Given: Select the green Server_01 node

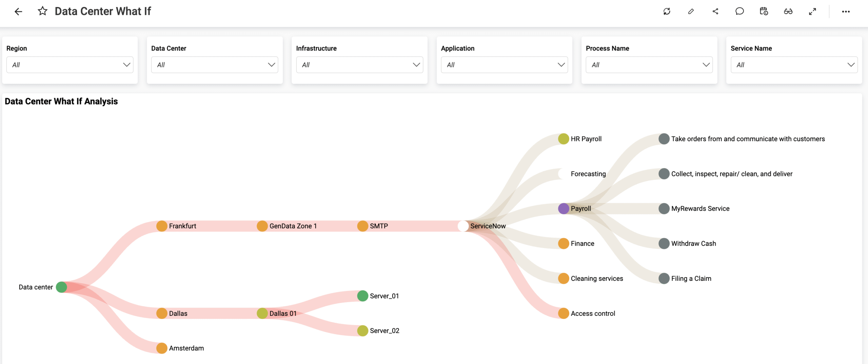Looking at the screenshot, I should (363, 296).
